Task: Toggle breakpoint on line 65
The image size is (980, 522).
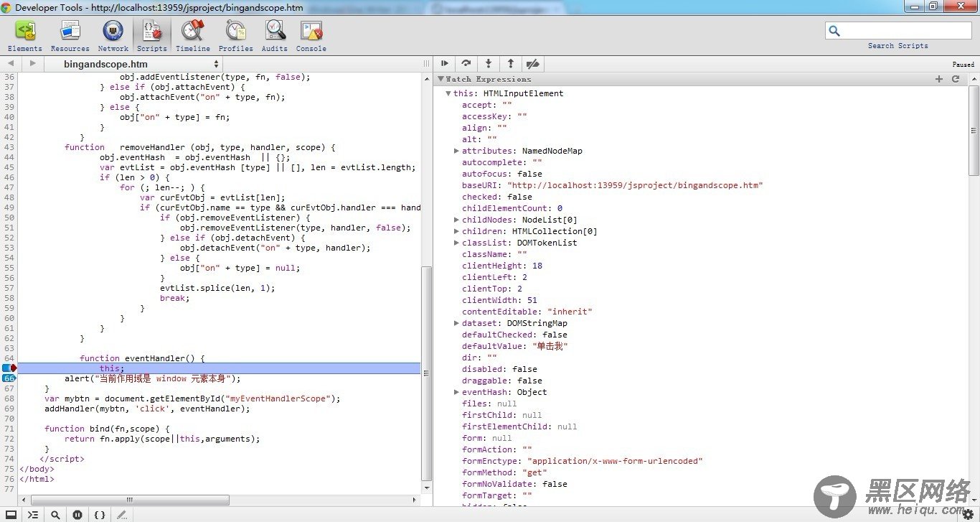Action: (9, 368)
